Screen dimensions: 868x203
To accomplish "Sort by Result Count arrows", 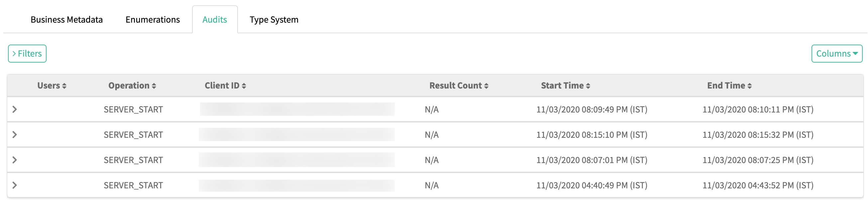I will 486,86.
